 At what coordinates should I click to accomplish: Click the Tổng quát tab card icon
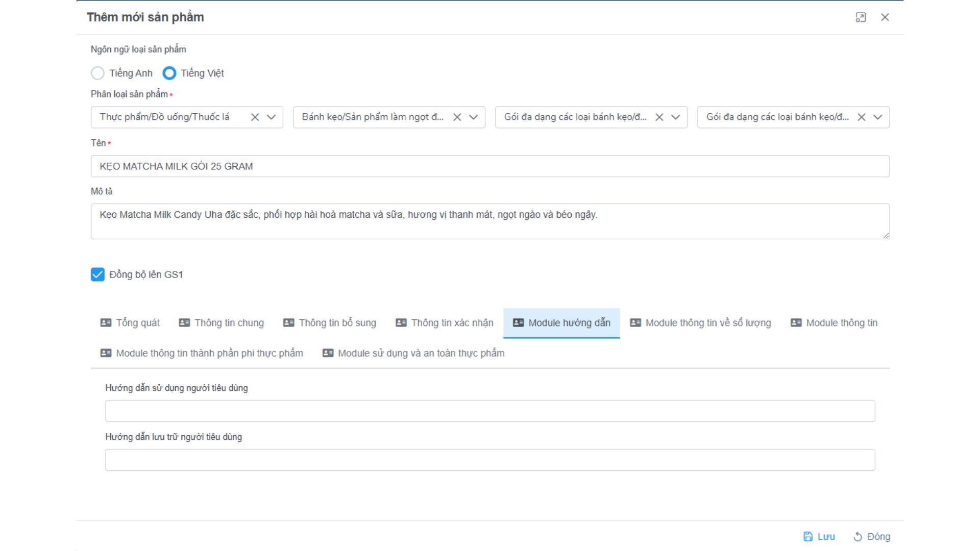(106, 323)
